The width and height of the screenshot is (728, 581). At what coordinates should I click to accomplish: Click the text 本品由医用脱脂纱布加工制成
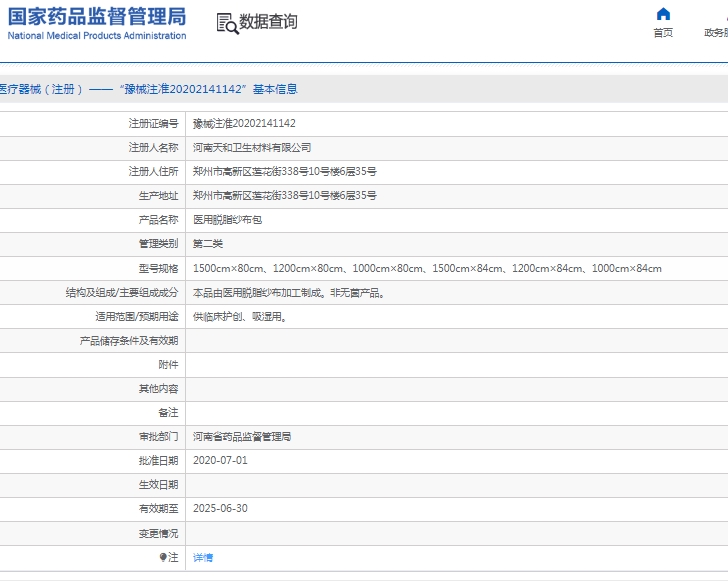pyautogui.click(x=258, y=293)
